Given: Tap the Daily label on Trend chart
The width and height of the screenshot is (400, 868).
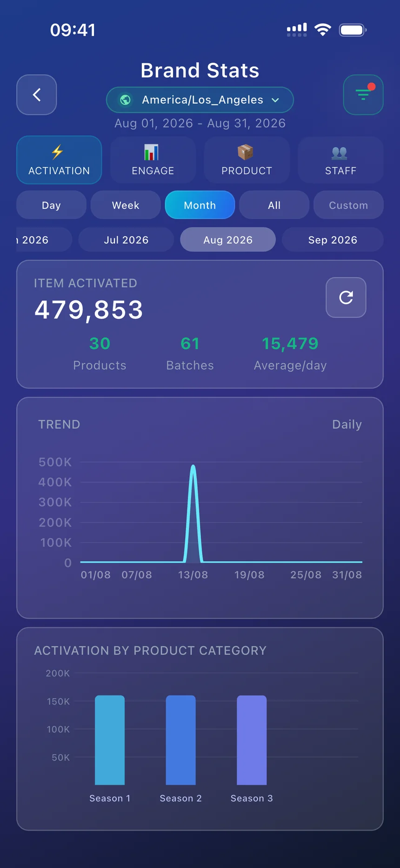Looking at the screenshot, I should tap(347, 425).
